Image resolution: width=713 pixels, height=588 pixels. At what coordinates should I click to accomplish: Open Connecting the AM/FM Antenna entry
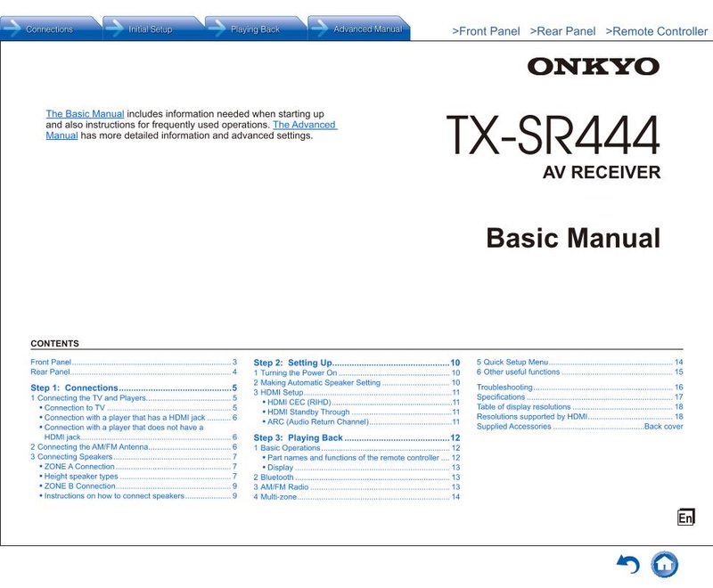(134, 446)
